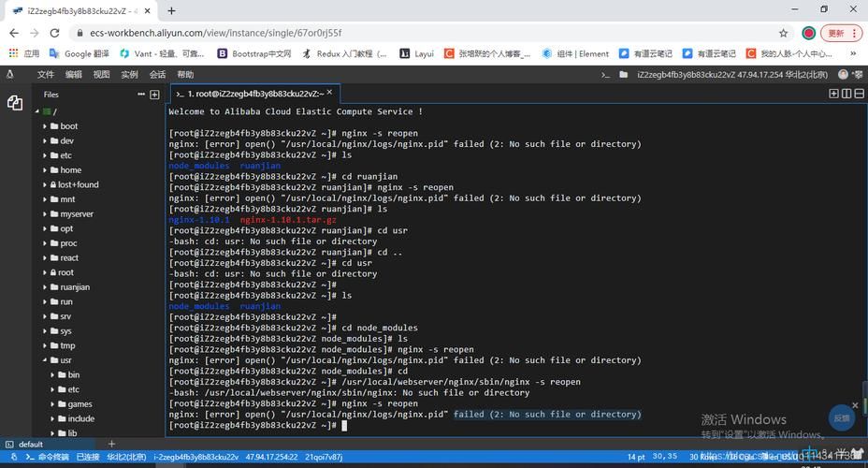The image size is (868, 468).
Task: Click the workbench logo icon in menu bar
Action: coord(9,74)
